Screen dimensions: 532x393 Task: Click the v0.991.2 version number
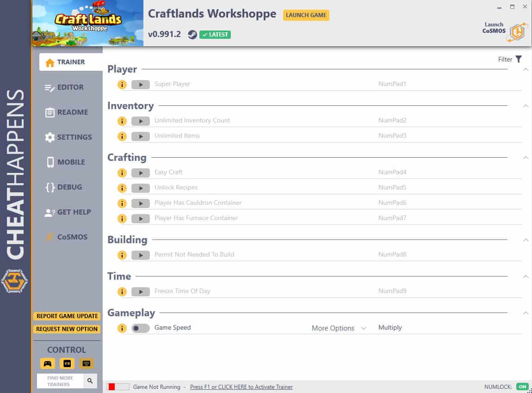tap(165, 34)
